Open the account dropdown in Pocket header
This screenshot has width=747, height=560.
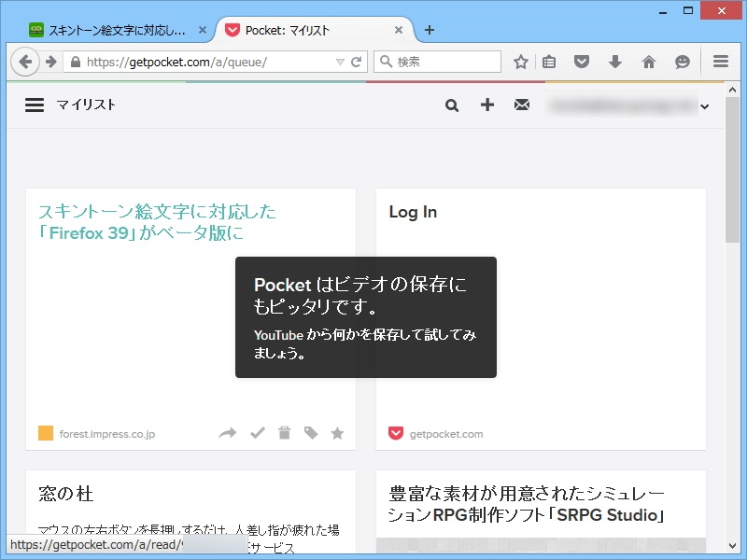pos(705,106)
